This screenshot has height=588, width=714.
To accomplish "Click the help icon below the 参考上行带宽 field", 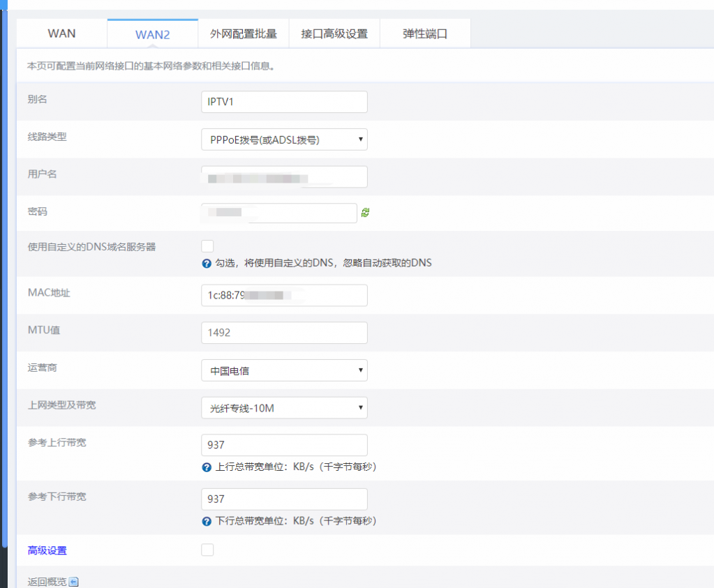I will [x=207, y=467].
